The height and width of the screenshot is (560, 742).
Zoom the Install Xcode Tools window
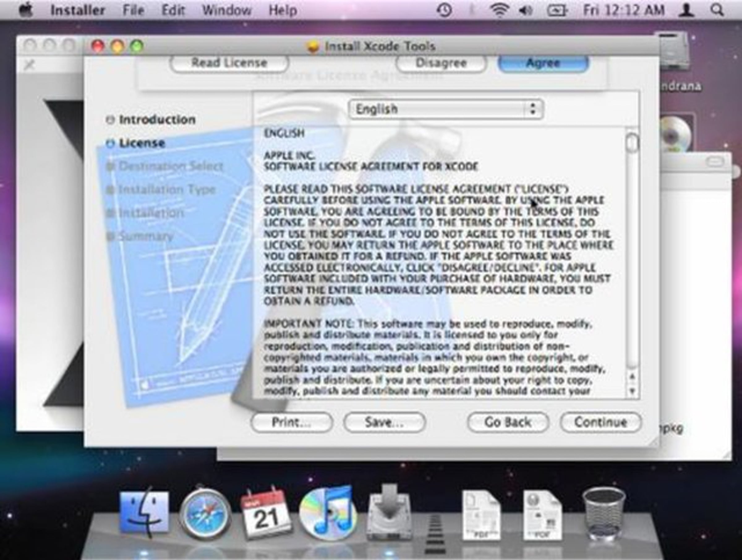pyautogui.click(x=137, y=46)
